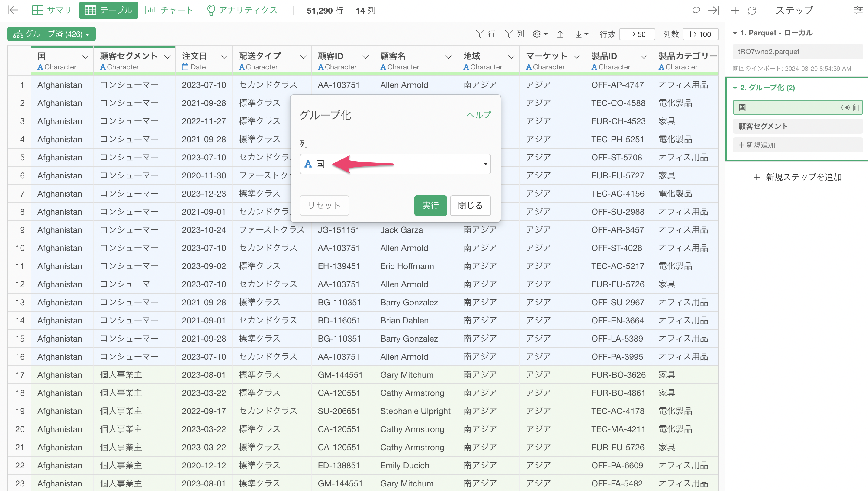Add a new step with the plus icon

click(x=735, y=10)
